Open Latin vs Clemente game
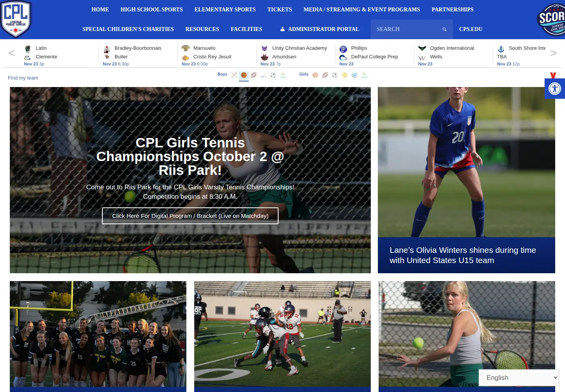 click(x=59, y=55)
